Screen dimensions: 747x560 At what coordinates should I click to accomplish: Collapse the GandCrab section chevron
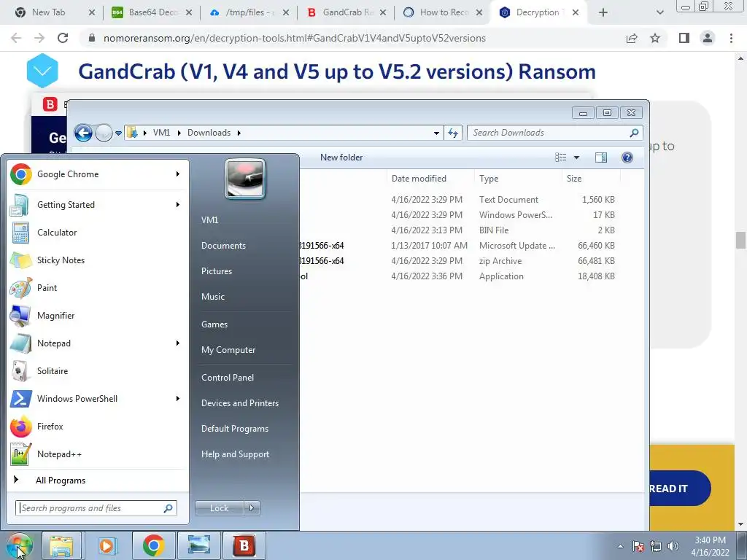click(x=42, y=71)
